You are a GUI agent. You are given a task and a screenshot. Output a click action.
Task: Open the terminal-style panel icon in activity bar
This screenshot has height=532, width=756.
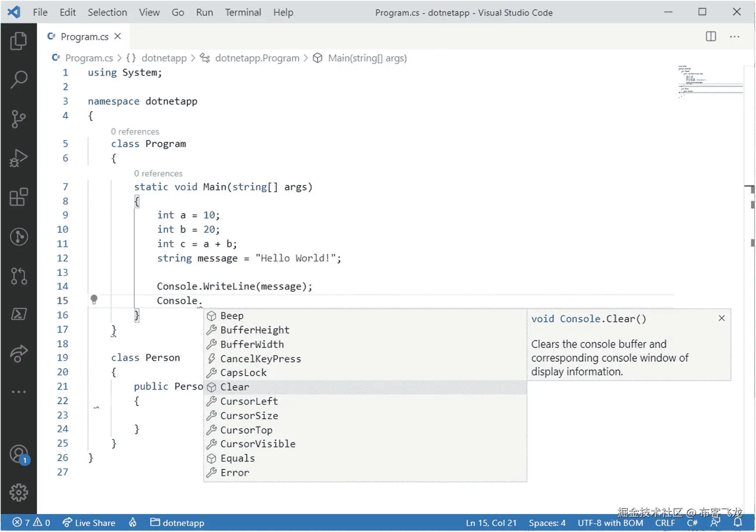tap(18, 314)
